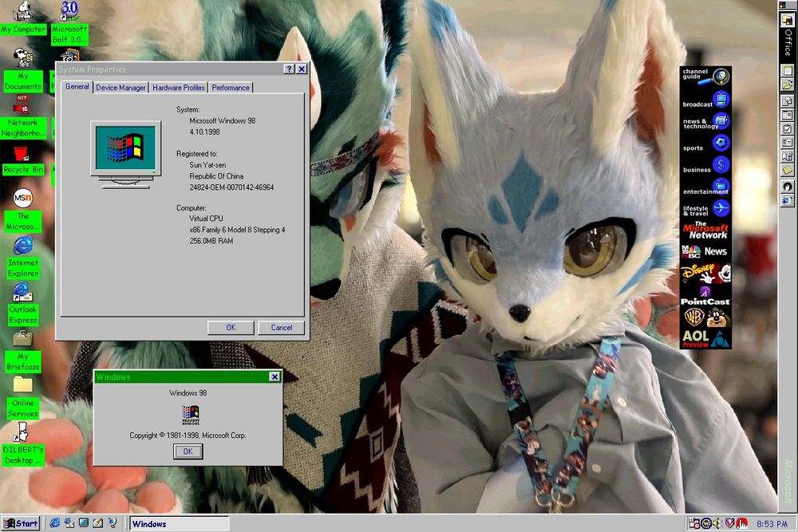Viewport: 798px width, 532px height.
Task: Open the Warner Bros channel
Action: point(706,318)
